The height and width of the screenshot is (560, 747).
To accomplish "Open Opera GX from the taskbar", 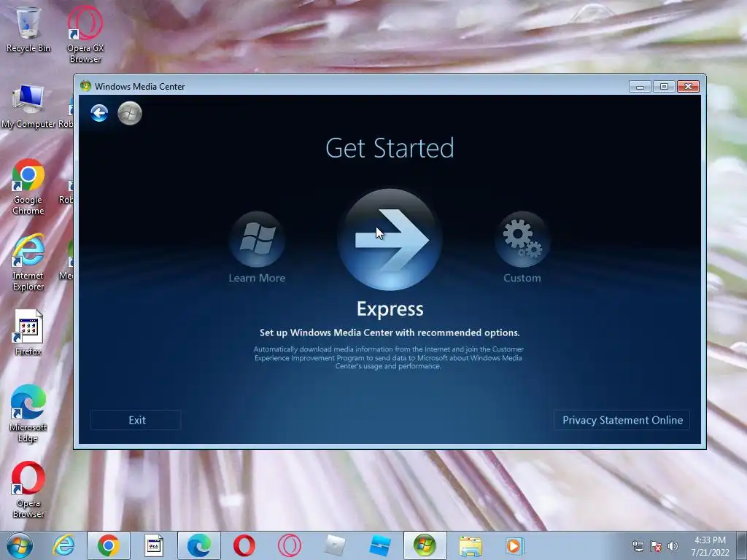I will pos(289,545).
